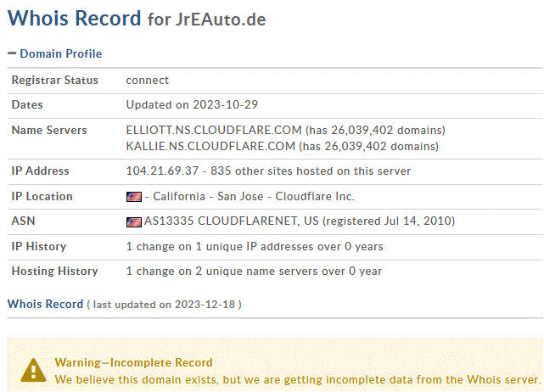The height and width of the screenshot is (392, 544).
Task: Open the IP History change details
Action: coord(255,247)
